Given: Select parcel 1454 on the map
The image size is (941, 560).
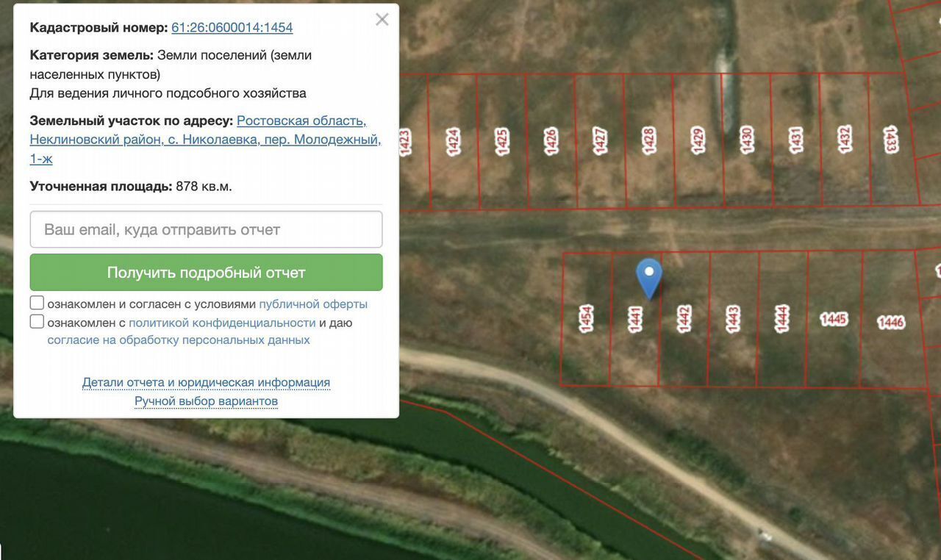Looking at the screenshot, I should 586,318.
